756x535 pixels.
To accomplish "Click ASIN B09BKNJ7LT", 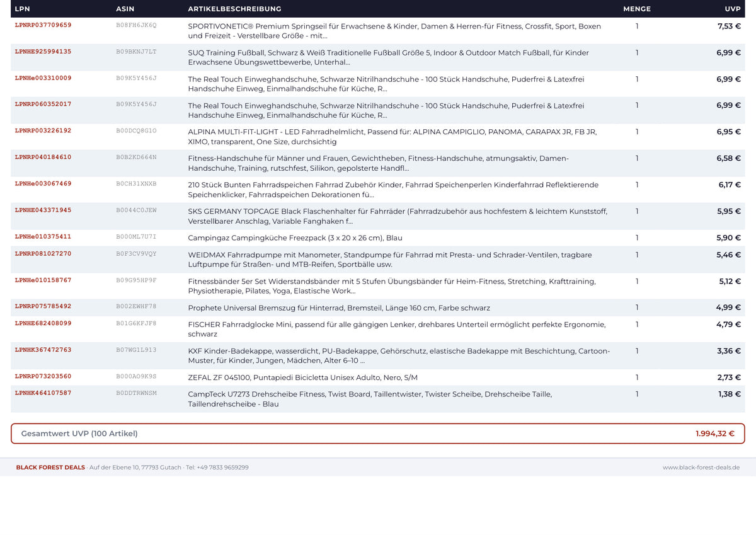I will (x=136, y=52).
